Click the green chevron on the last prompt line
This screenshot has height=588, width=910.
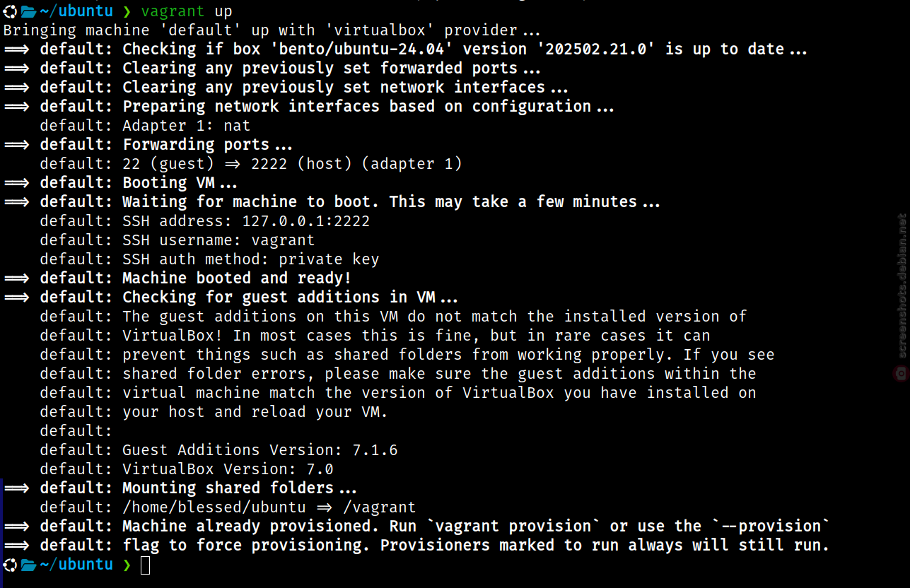pos(127,565)
